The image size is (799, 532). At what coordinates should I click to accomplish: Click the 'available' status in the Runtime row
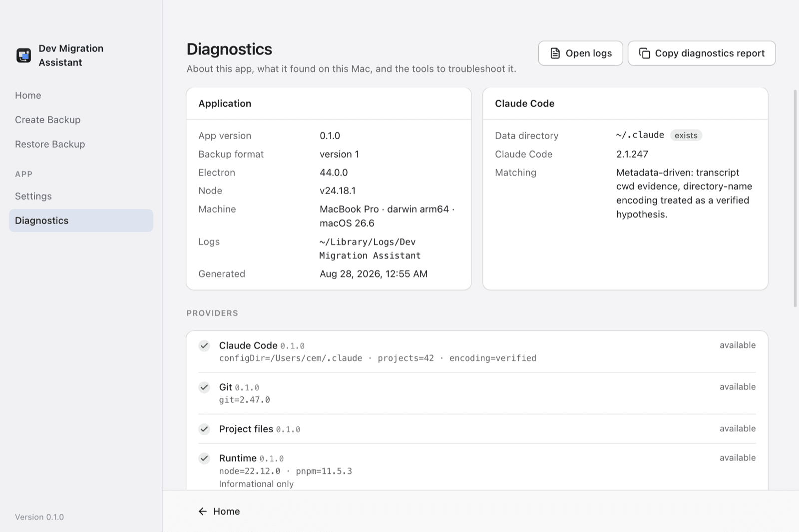(738, 458)
